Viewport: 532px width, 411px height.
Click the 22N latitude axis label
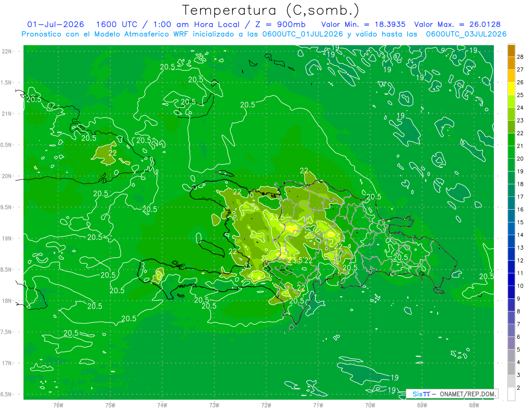pos(7,51)
